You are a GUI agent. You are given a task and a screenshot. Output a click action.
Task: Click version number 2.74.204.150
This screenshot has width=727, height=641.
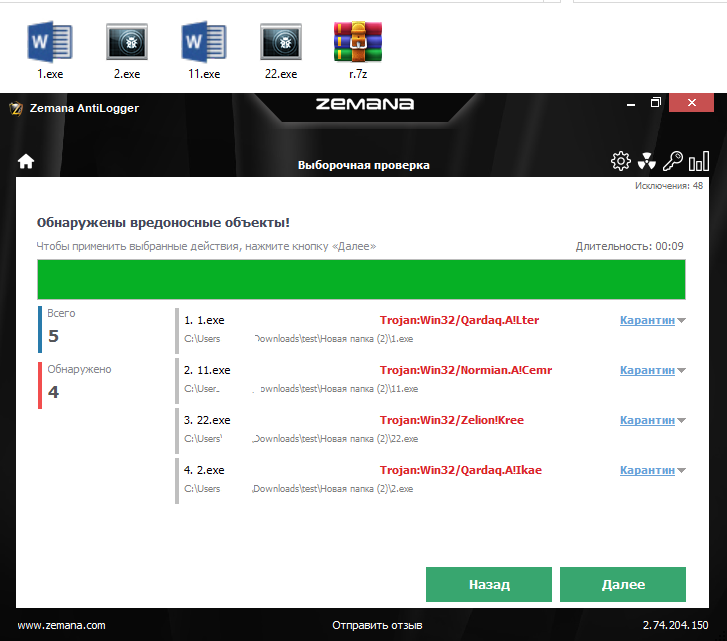point(675,625)
